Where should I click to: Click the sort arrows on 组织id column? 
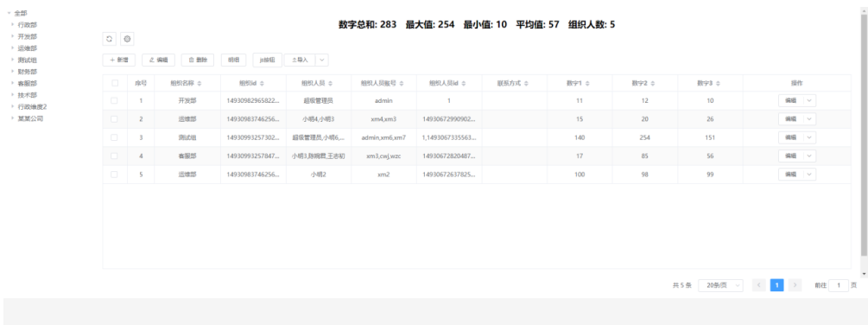pyautogui.click(x=262, y=83)
